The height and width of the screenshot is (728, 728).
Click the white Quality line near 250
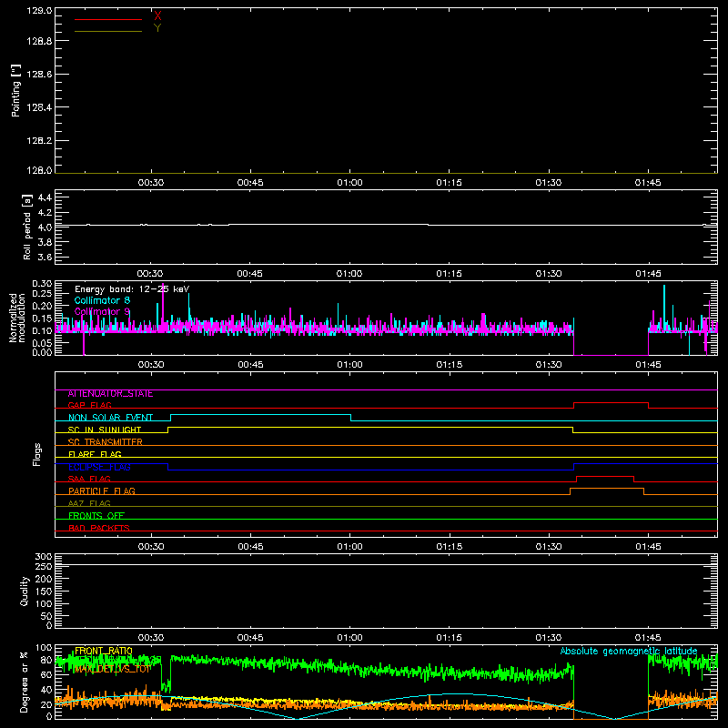[x=386, y=565]
